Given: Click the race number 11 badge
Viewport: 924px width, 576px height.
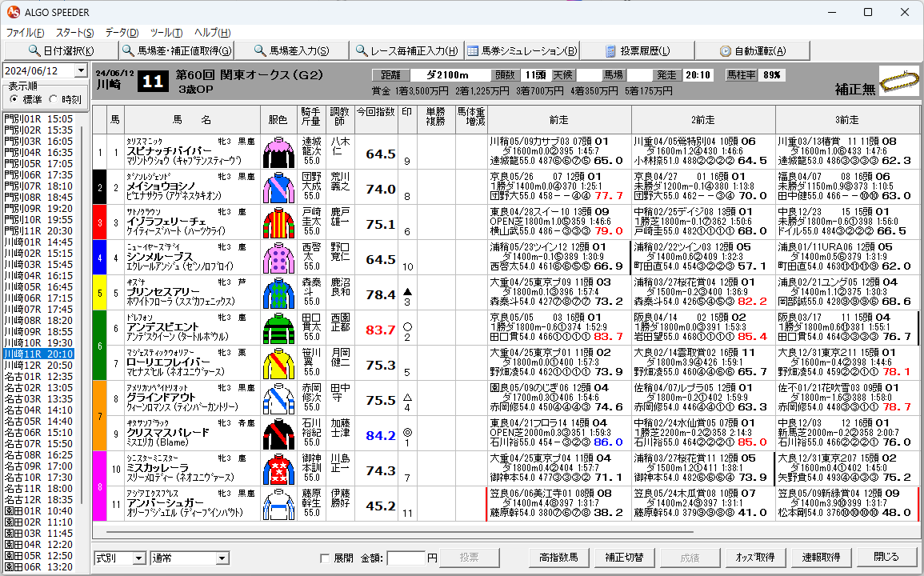Looking at the screenshot, I should click(153, 81).
